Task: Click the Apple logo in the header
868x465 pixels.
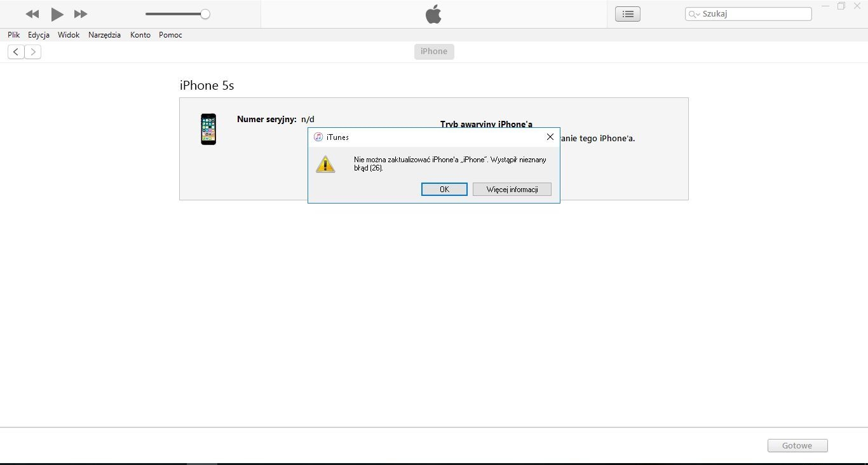Action: (433, 14)
